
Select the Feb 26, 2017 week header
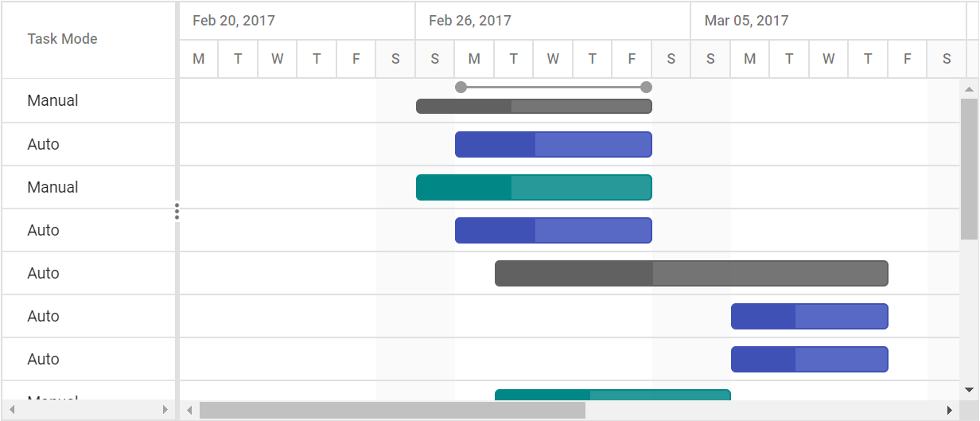pyautogui.click(x=470, y=21)
